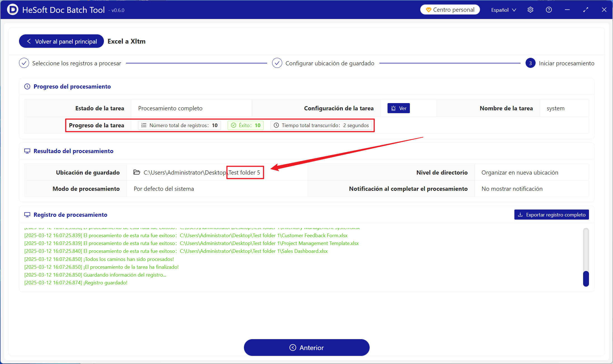
Task: Click the monitor icon beside Registro de procesamiento
Action: pyautogui.click(x=27, y=215)
